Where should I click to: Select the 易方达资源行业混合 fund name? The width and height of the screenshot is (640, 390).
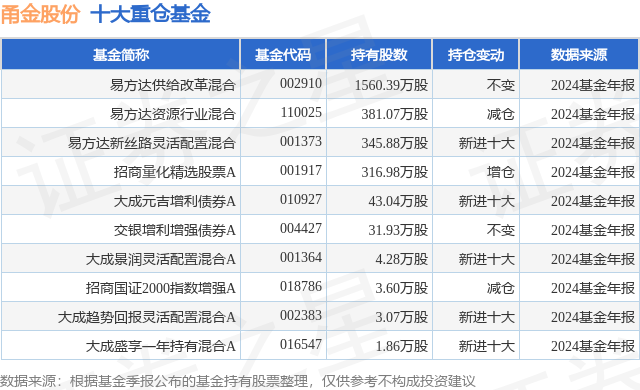click(173, 114)
